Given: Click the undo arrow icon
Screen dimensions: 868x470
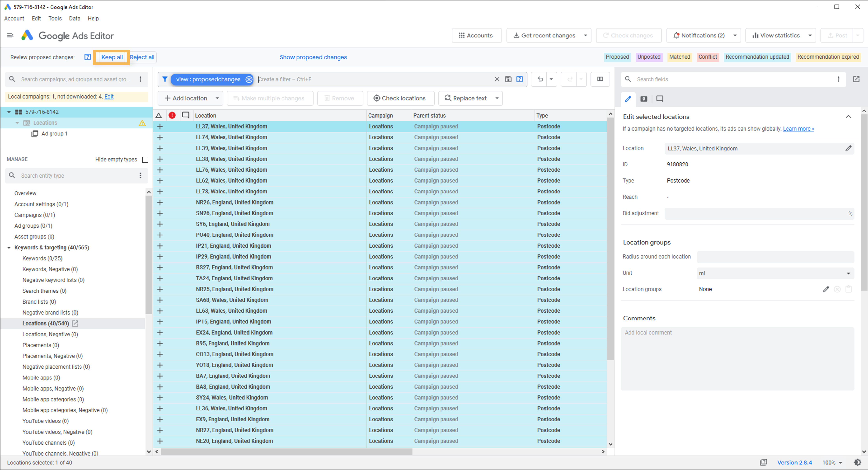Looking at the screenshot, I should coord(540,79).
